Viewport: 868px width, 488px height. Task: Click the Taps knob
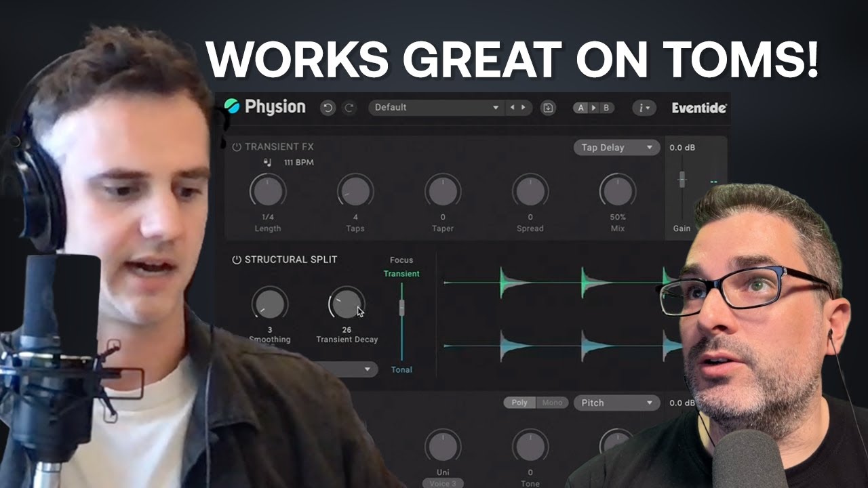pos(355,191)
